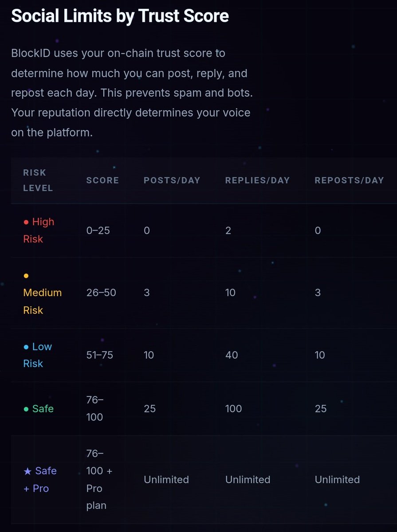397x532 pixels.
Task: Click the 0–25 score cell
Action: click(x=98, y=231)
